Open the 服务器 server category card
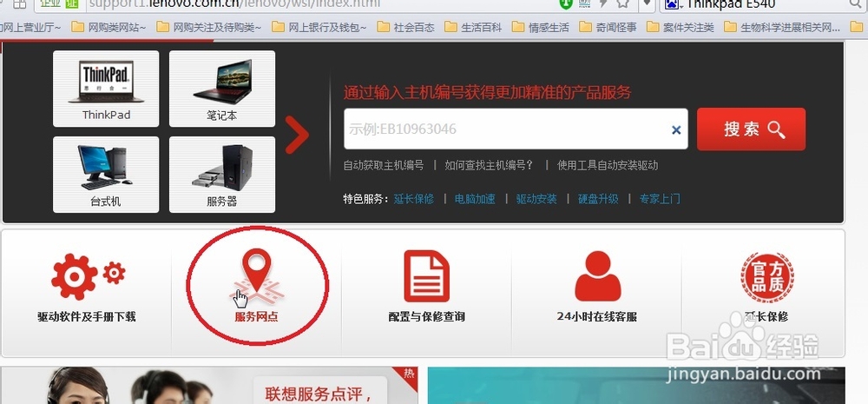This screenshot has width=868, height=404. click(222, 175)
